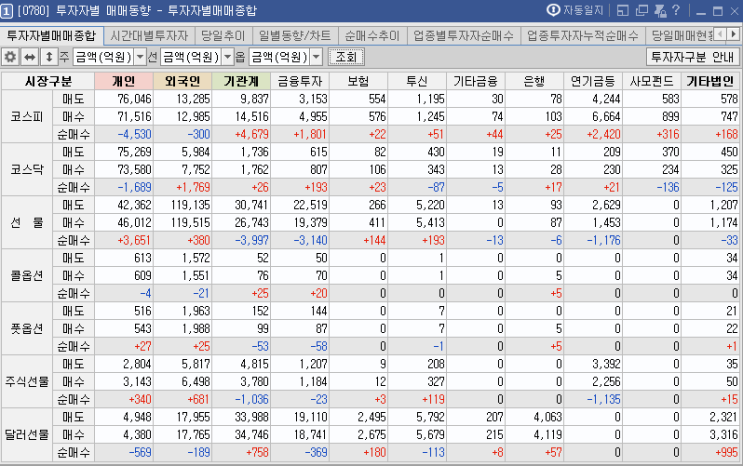Toggle the pin lock icon in title bar
The height and width of the screenshot is (466, 743).
point(660,10)
